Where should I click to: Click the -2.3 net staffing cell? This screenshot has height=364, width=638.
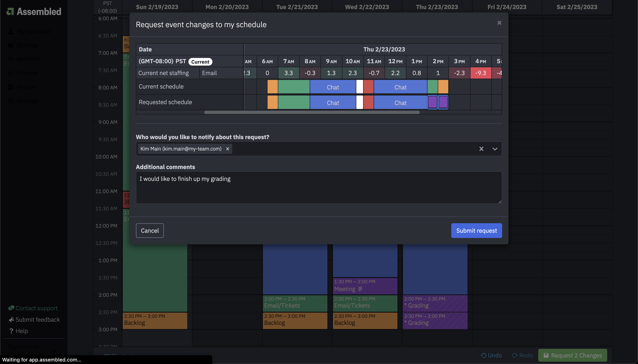[x=459, y=73]
